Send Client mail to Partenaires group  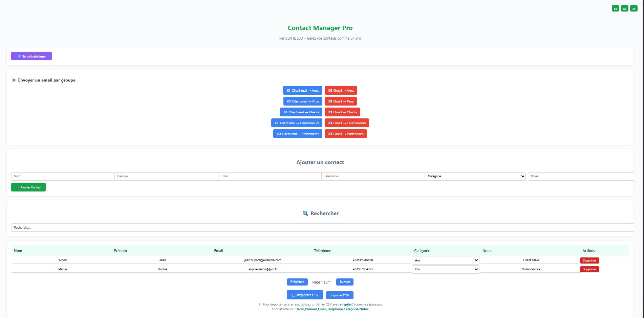(298, 134)
